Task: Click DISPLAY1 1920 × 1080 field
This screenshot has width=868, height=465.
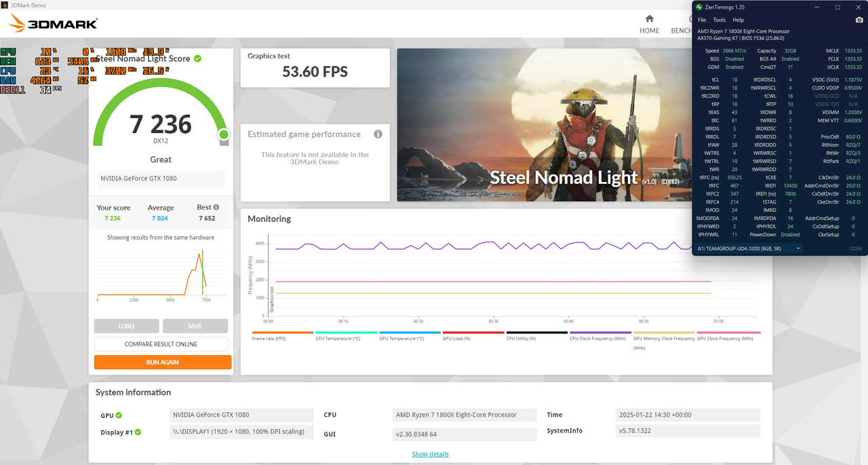Action: pos(241,432)
